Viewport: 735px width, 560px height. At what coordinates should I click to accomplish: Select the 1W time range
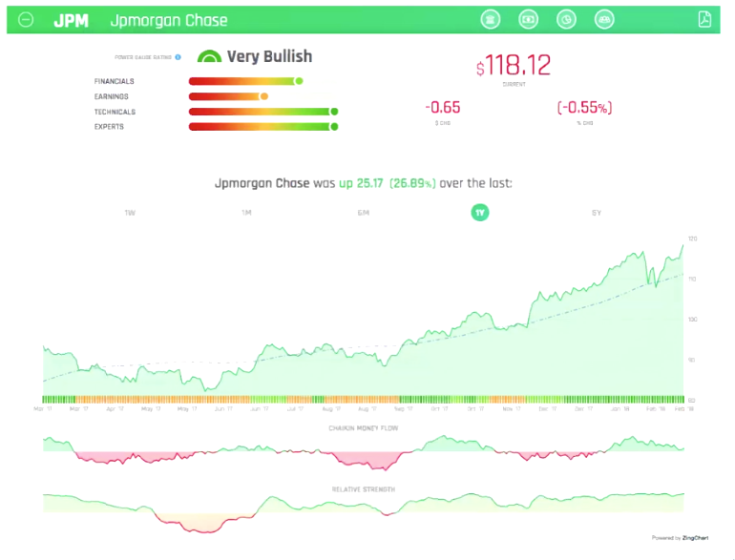tap(130, 213)
